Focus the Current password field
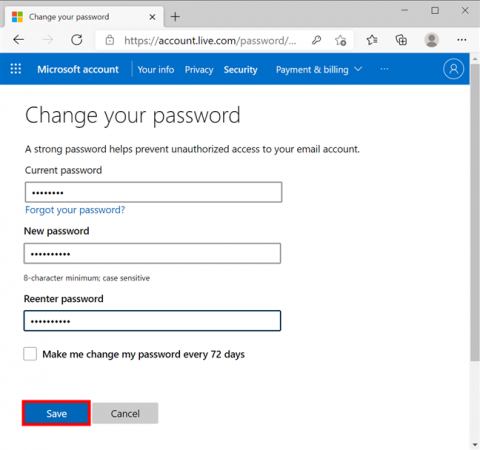The image size is (480, 450). click(x=153, y=192)
